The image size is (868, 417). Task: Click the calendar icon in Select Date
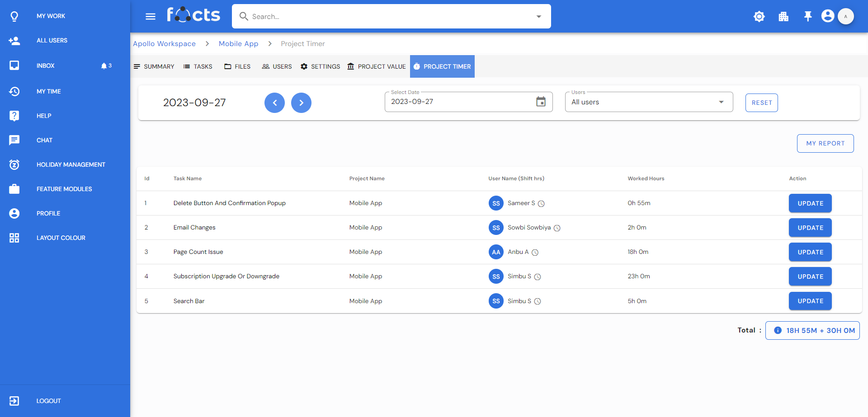pos(541,102)
